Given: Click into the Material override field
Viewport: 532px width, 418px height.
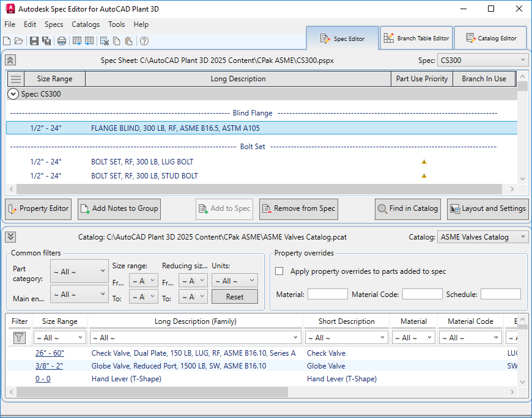Looking at the screenshot, I should point(327,294).
